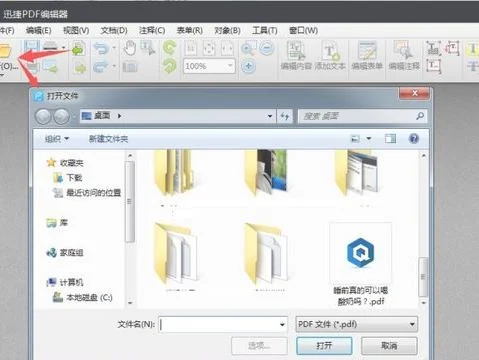Open the Undo history dropdown arrow
This screenshot has width=479, height=360.
[x=114, y=48]
